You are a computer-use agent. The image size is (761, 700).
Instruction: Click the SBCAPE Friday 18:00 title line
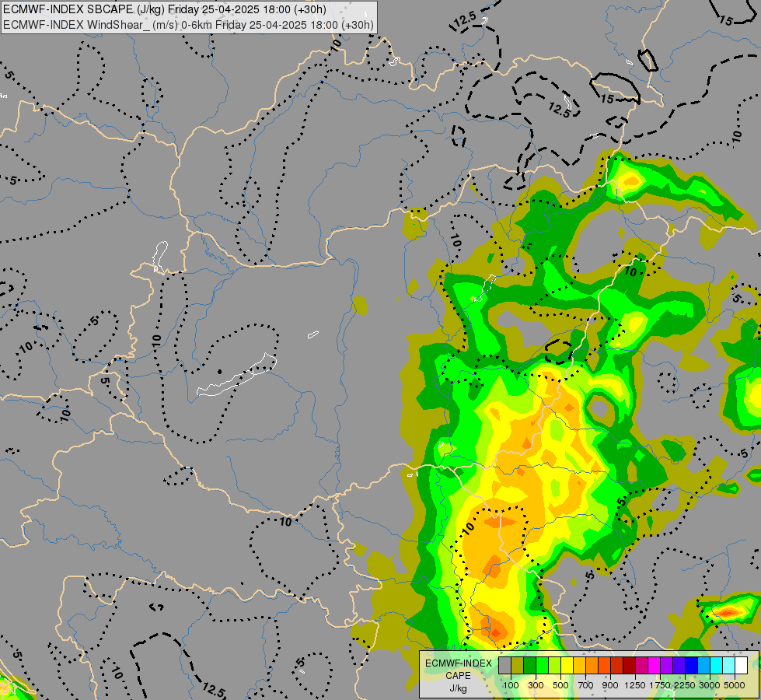165,9
